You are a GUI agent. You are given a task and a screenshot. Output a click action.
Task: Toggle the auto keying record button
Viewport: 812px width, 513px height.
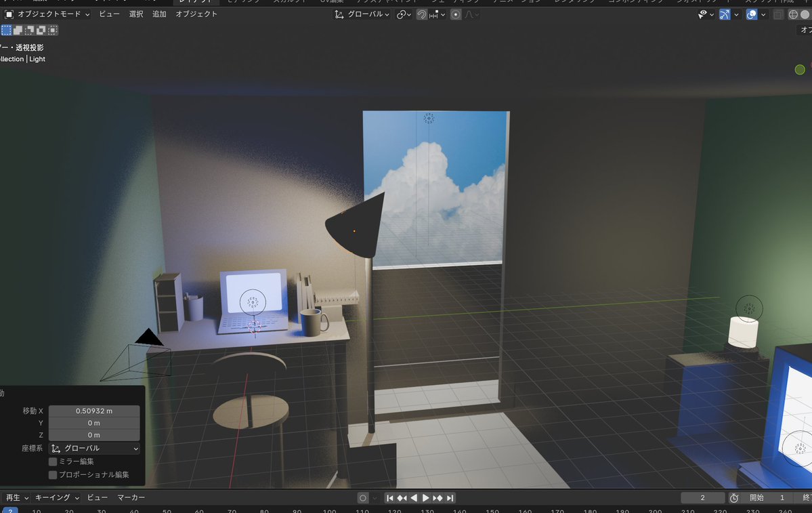[363, 498]
